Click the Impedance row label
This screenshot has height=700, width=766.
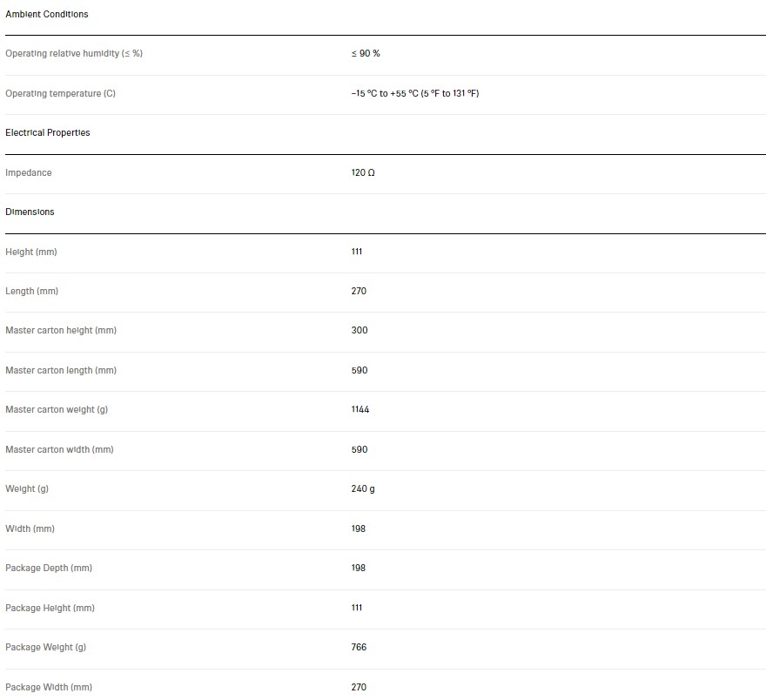tap(29, 173)
